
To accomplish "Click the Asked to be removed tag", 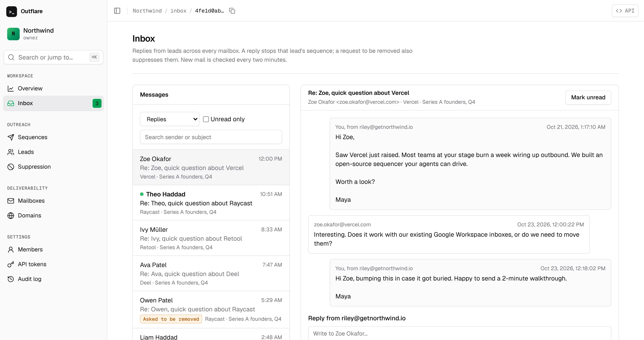I will pyautogui.click(x=171, y=319).
